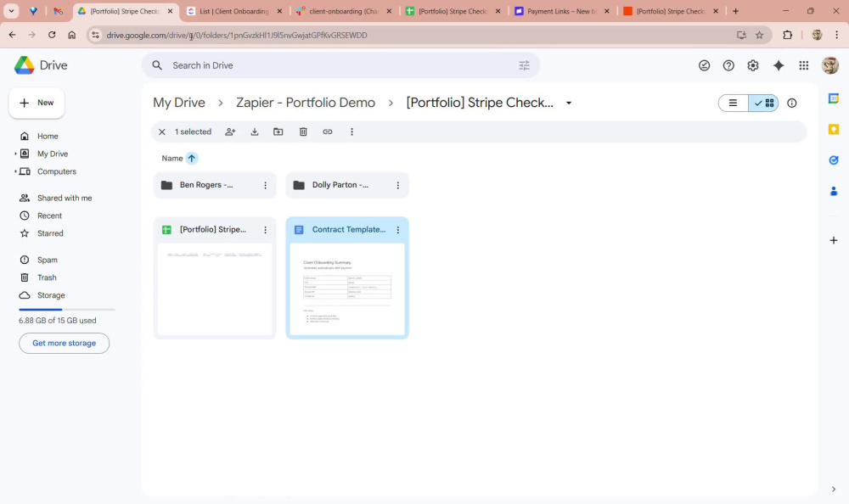Click Get more storage
The height and width of the screenshot is (504, 849).
point(64,344)
